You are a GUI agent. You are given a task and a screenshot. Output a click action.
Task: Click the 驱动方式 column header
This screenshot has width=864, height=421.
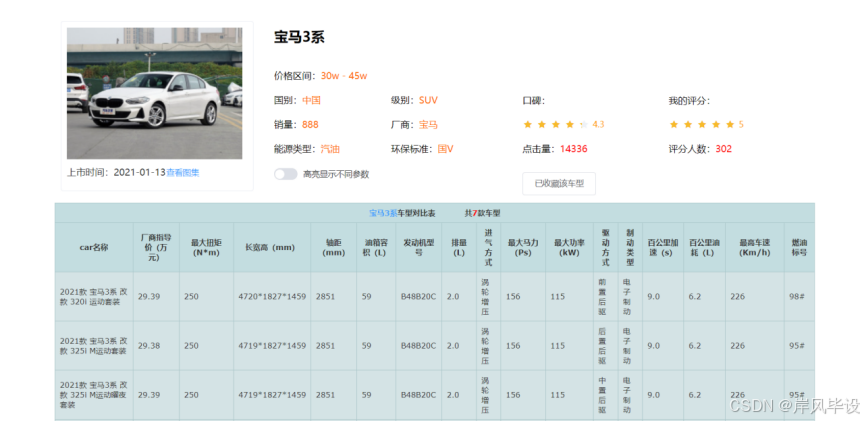pyautogui.click(x=606, y=247)
